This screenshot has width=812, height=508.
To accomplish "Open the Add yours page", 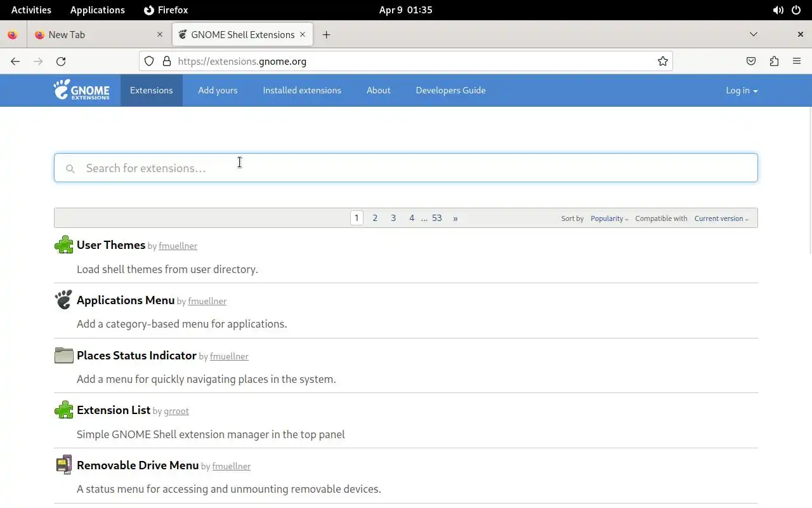I will pos(218,90).
